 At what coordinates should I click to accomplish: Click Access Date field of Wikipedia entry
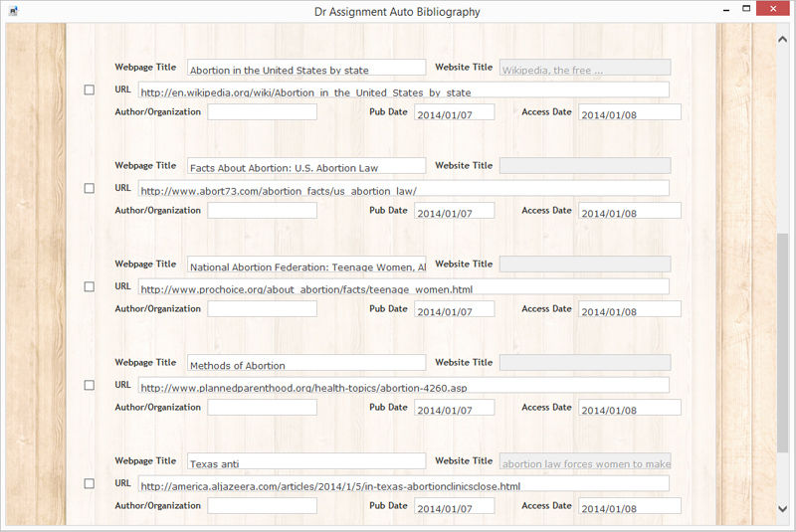(x=630, y=112)
